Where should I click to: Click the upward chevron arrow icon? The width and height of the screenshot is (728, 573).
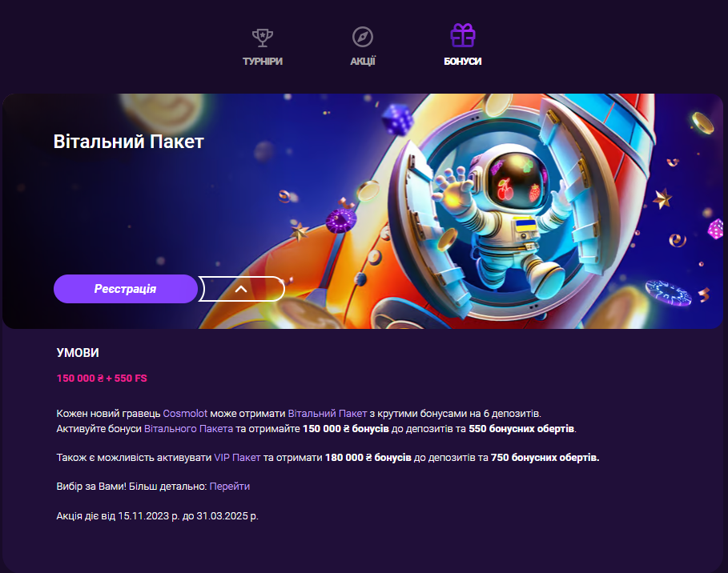(x=241, y=289)
